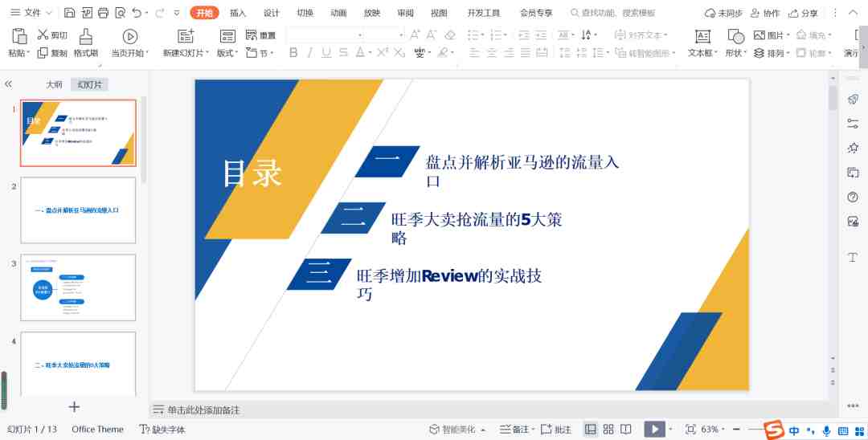
Task: Click the Sogou input method S icon
Action: pos(774,430)
